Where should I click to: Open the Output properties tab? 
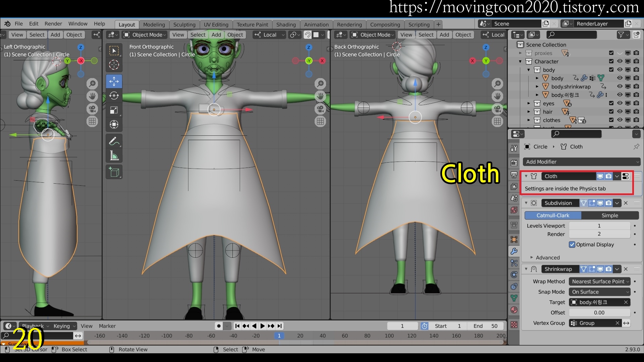click(x=514, y=175)
